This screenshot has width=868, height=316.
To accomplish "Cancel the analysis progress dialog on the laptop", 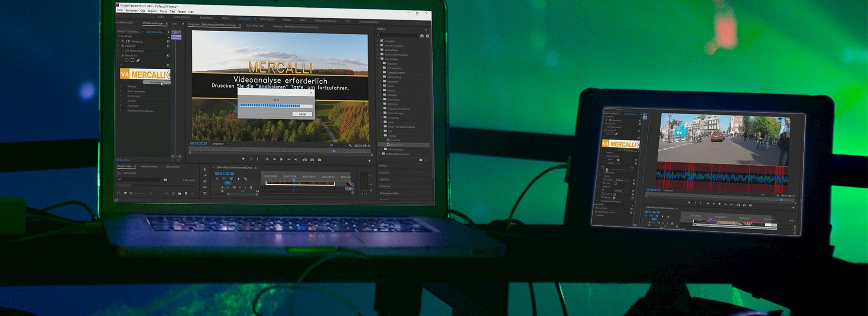I will click(x=302, y=114).
